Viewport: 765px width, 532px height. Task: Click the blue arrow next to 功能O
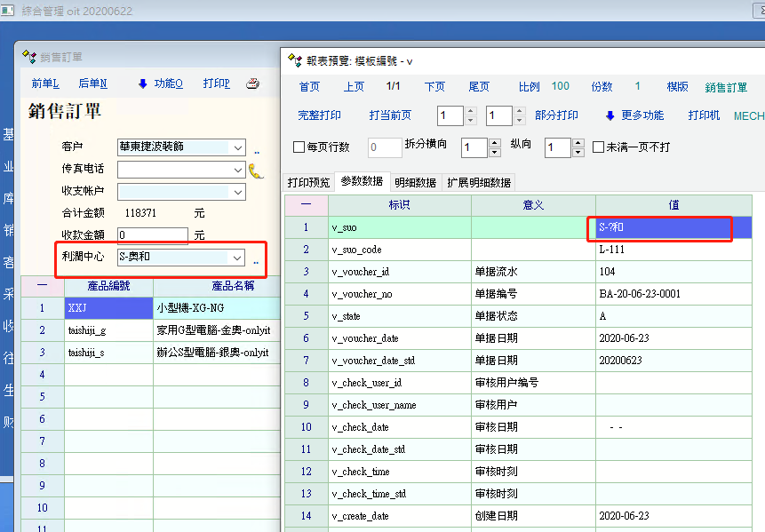click(x=142, y=84)
